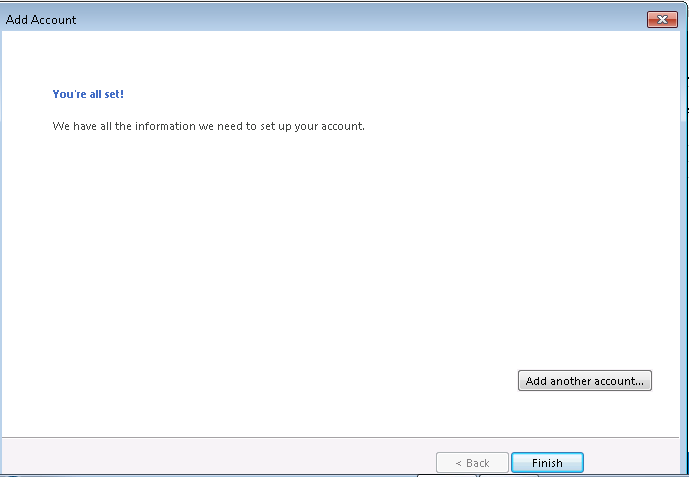
Task: Select the You're all set! heading
Action: coord(88,94)
